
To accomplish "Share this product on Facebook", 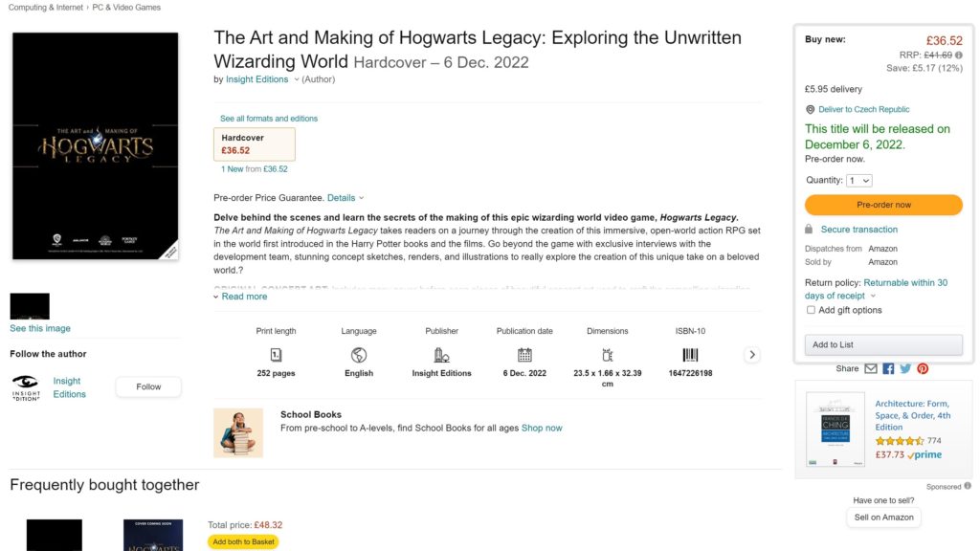I will 888,368.
